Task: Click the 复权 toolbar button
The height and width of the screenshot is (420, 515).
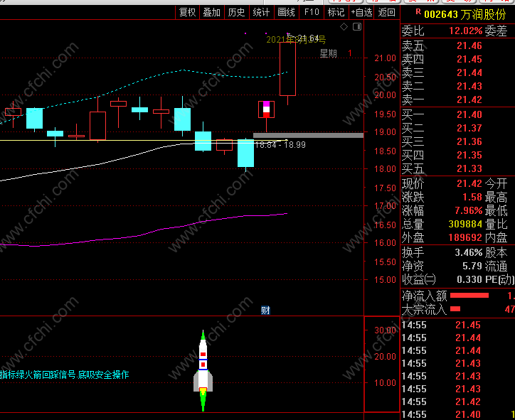Action: 187,12
